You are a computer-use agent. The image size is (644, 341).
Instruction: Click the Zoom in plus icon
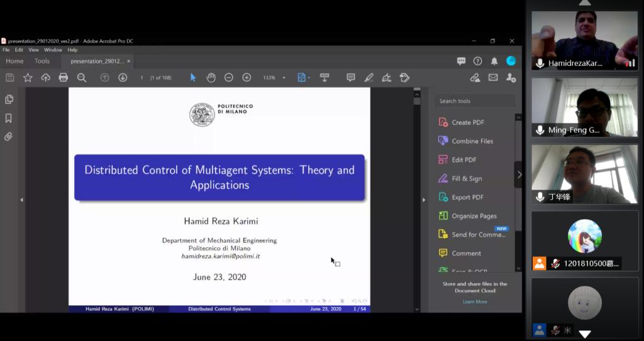[x=247, y=77]
